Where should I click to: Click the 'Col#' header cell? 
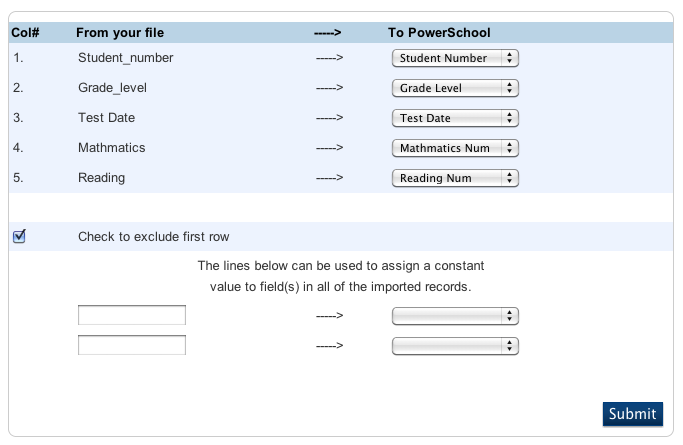[25, 33]
